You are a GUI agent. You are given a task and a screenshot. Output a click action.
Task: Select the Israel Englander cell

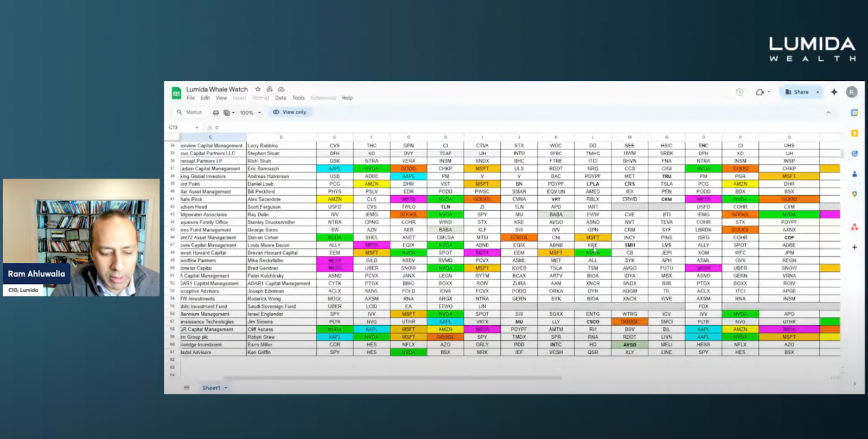tap(281, 314)
